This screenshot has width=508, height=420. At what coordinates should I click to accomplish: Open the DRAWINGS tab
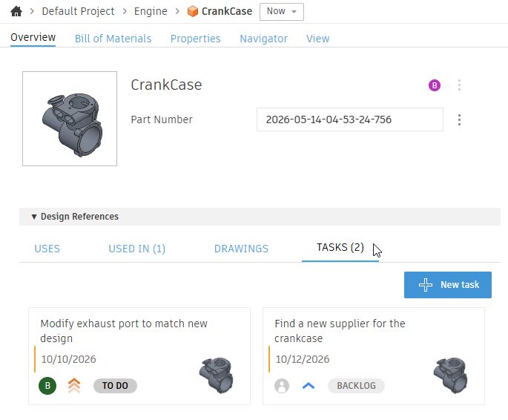[241, 249]
